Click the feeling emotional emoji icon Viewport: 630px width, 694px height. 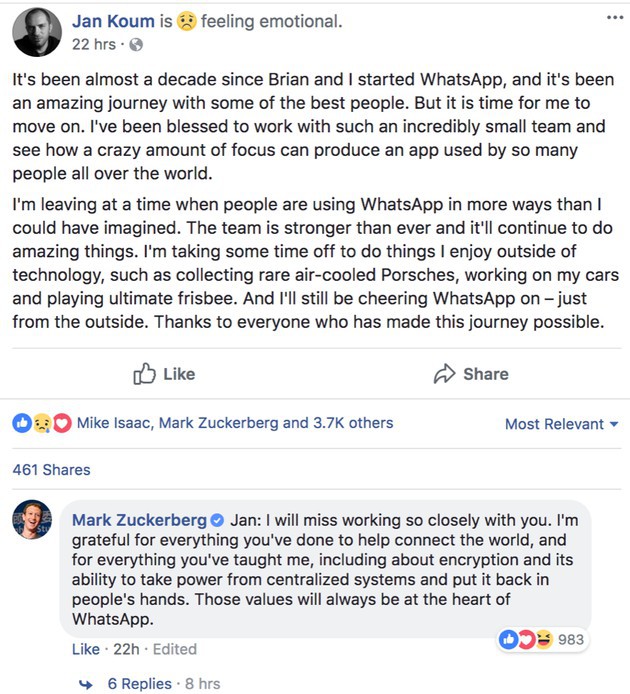pyautogui.click(x=186, y=21)
